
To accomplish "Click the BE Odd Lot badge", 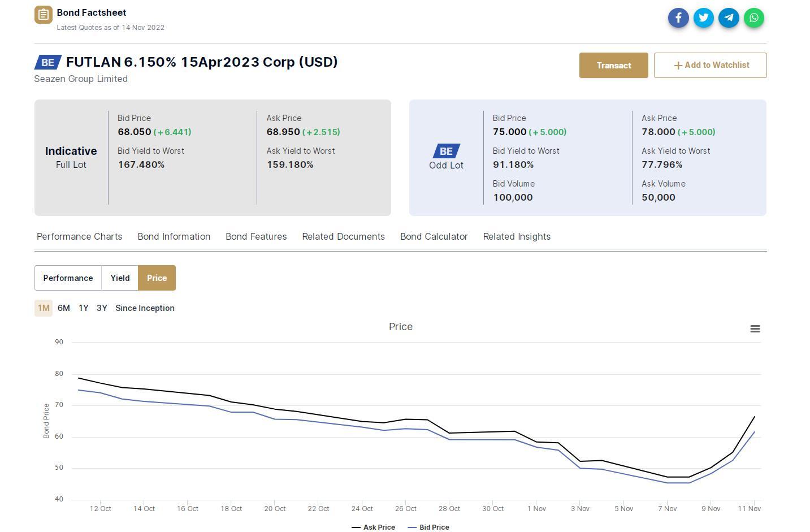I will [446, 152].
